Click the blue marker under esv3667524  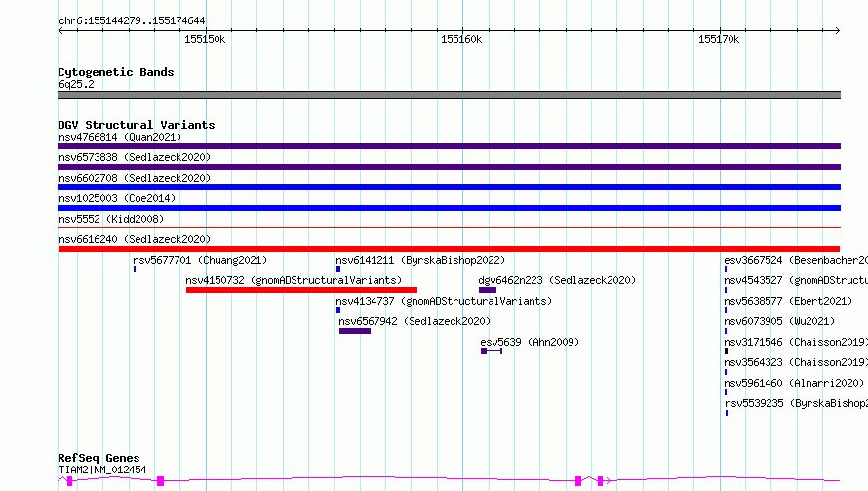pyautogui.click(x=726, y=269)
